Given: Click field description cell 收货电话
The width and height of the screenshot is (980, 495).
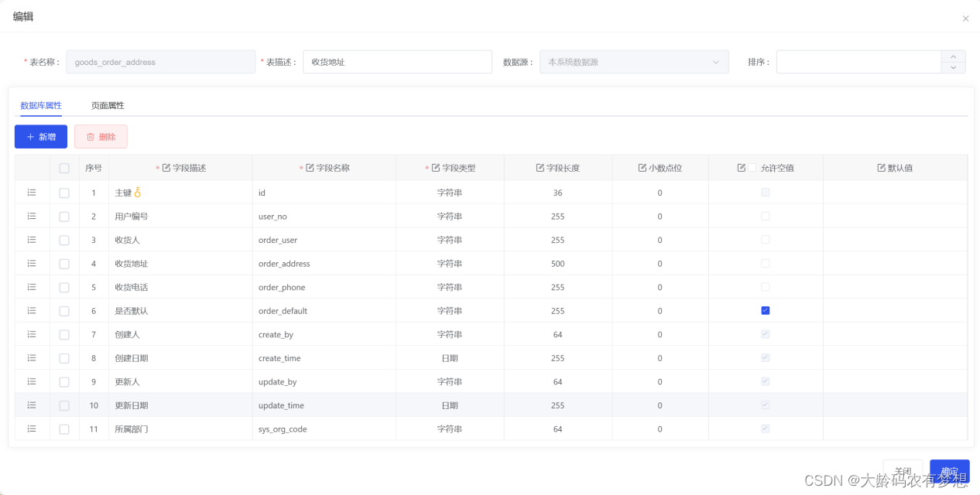Looking at the screenshot, I should [180, 287].
